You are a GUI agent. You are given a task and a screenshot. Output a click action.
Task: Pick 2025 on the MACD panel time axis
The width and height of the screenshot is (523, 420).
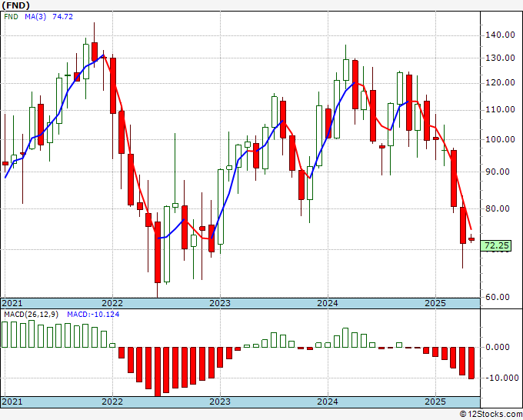click(x=435, y=402)
